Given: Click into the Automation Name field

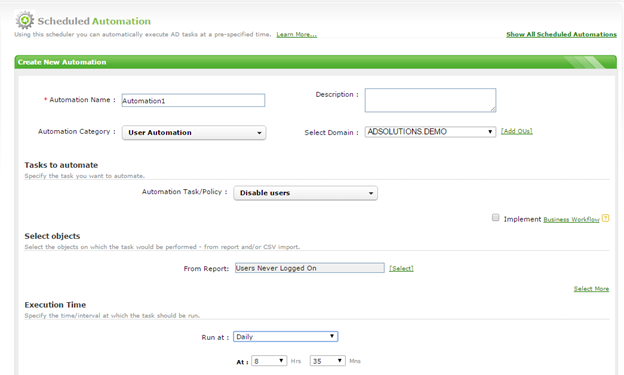Looking at the screenshot, I should pos(193,100).
